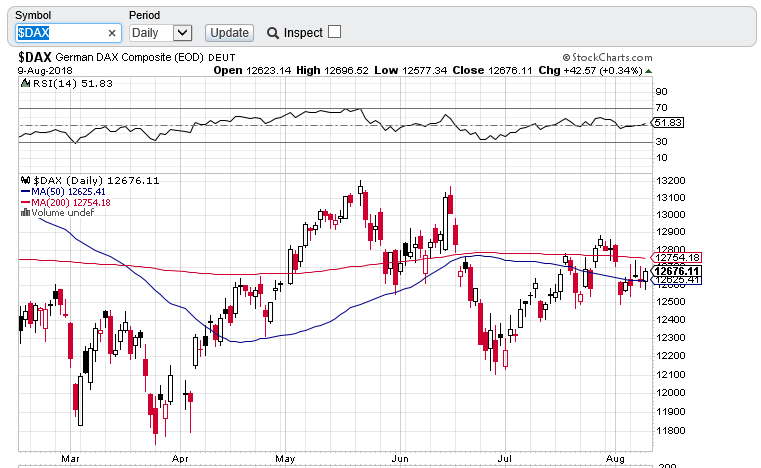Click the Chg +42.57 (+0.34%) value
The height and width of the screenshot is (468, 761).
coord(590,70)
